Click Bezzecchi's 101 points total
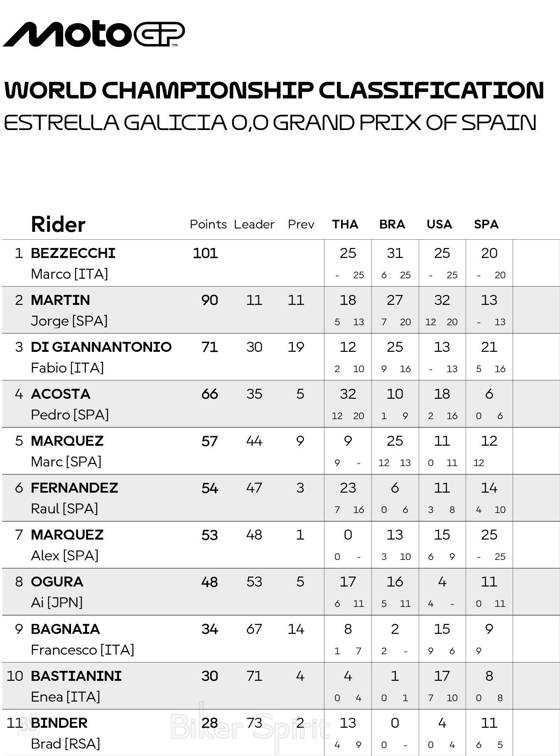The width and height of the screenshot is (560, 756). pos(205,253)
